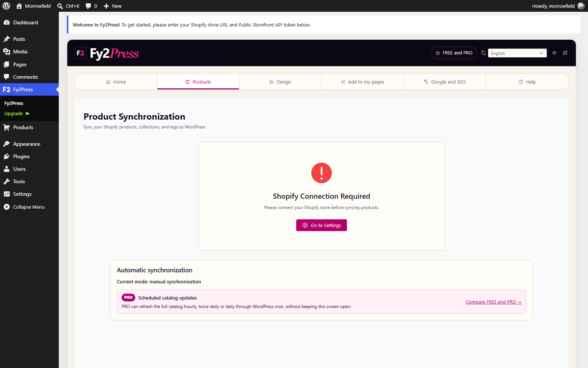Open the Howdy, morrowfield account menu
588x368 pixels.
(x=558, y=6)
